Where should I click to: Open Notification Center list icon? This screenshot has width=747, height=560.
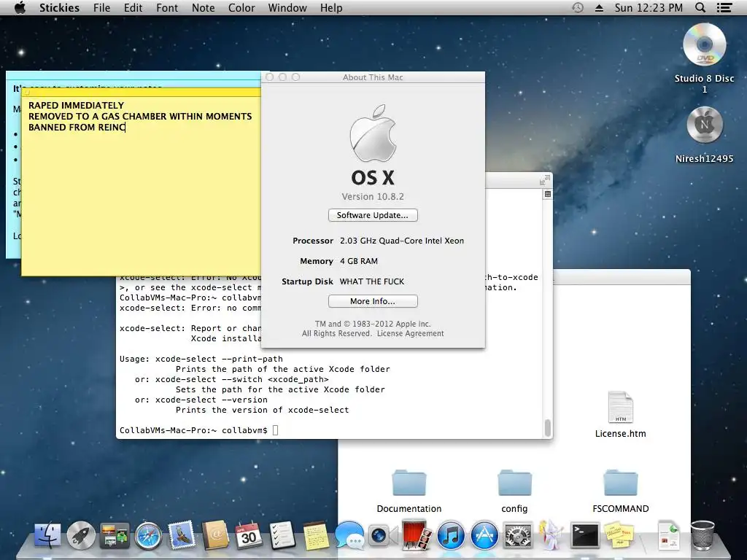(x=724, y=7)
